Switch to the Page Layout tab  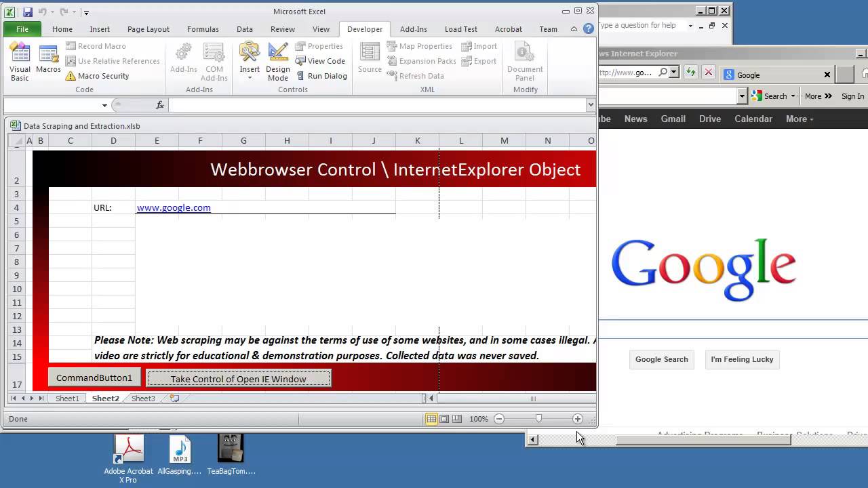pyautogui.click(x=149, y=29)
